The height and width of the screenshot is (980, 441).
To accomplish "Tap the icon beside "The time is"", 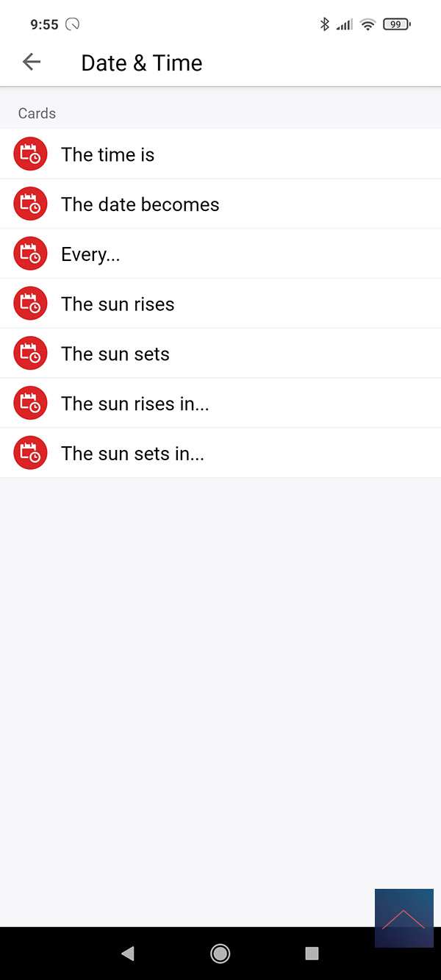I will [x=30, y=154].
